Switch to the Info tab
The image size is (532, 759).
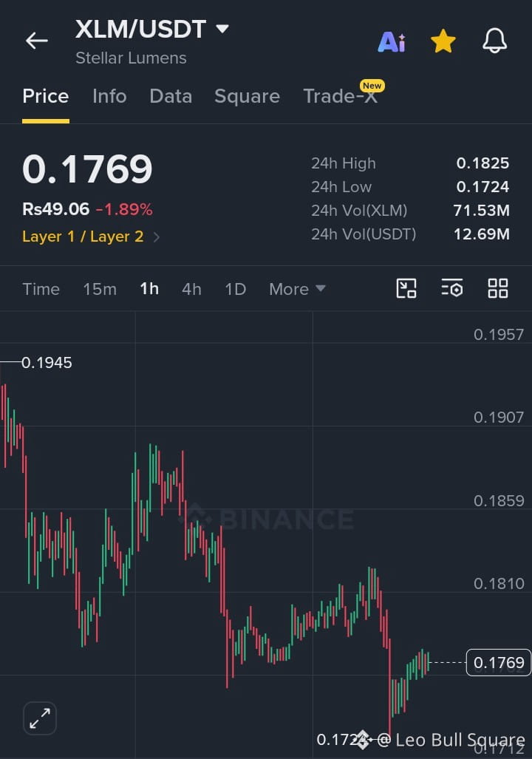(x=109, y=96)
